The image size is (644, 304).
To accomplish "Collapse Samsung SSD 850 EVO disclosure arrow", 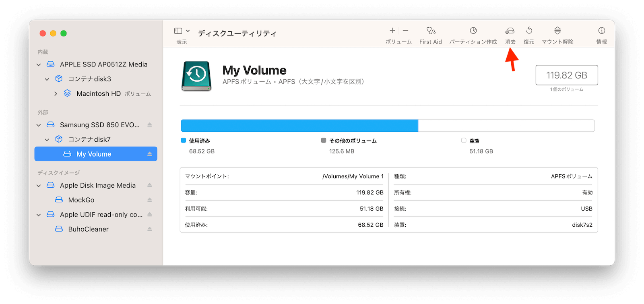I will point(39,125).
